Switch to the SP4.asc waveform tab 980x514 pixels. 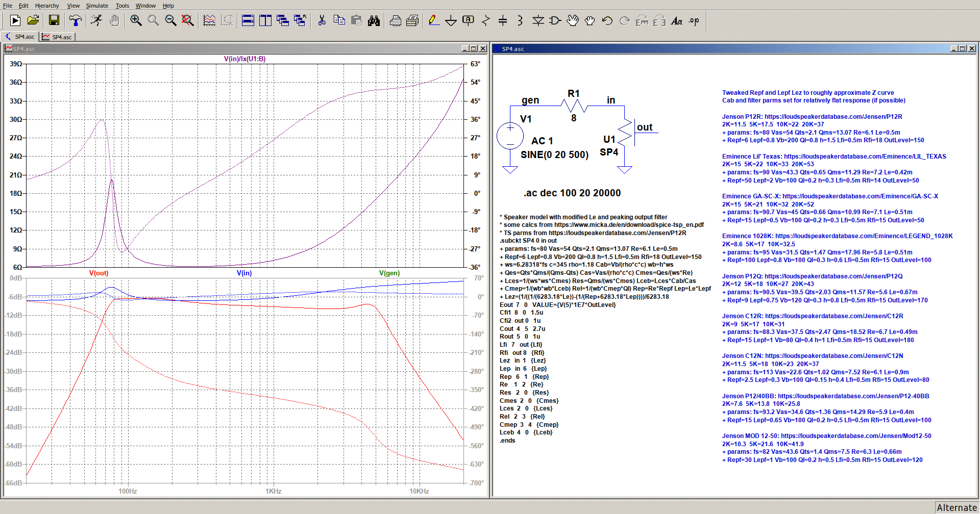(x=57, y=37)
